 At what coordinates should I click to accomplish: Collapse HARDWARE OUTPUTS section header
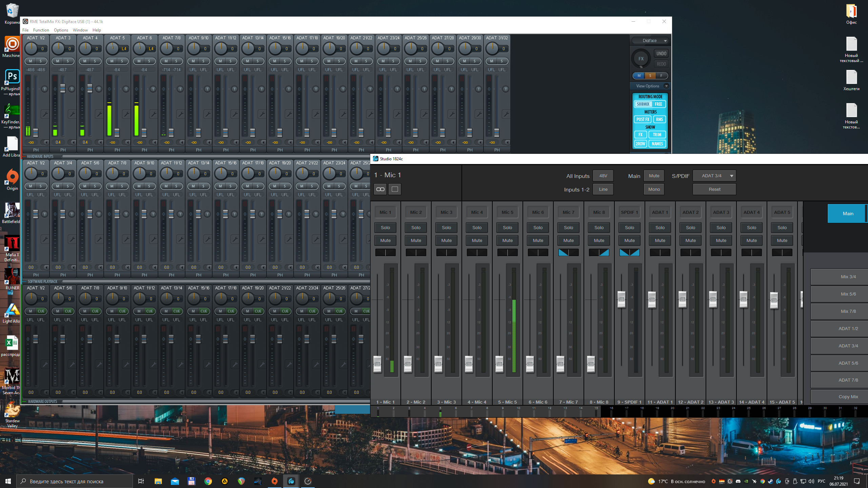(x=42, y=402)
